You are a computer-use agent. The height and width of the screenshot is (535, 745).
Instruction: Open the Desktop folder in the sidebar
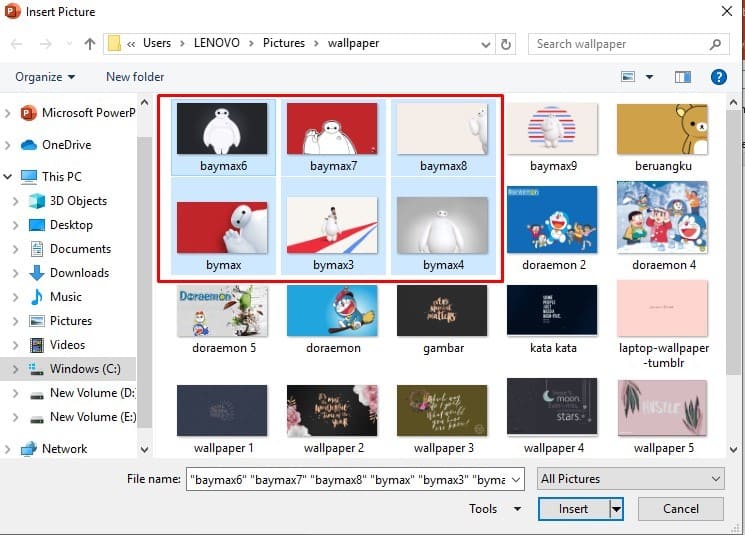pyautogui.click(x=60, y=225)
